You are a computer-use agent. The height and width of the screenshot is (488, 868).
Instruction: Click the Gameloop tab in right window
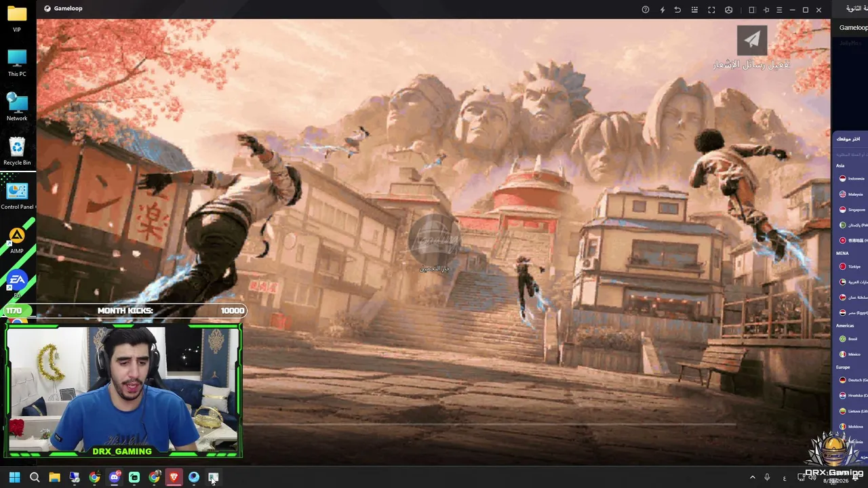tap(852, 28)
